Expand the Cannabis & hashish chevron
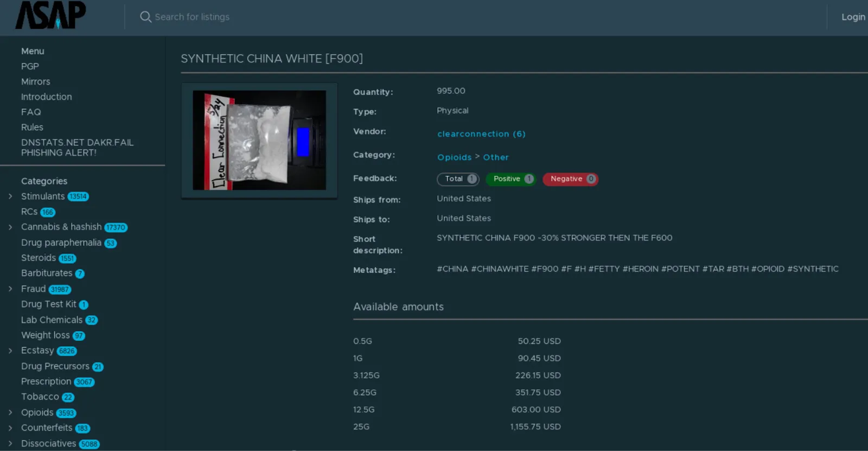Screen dimensions: 868x451 (x=10, y=227)
